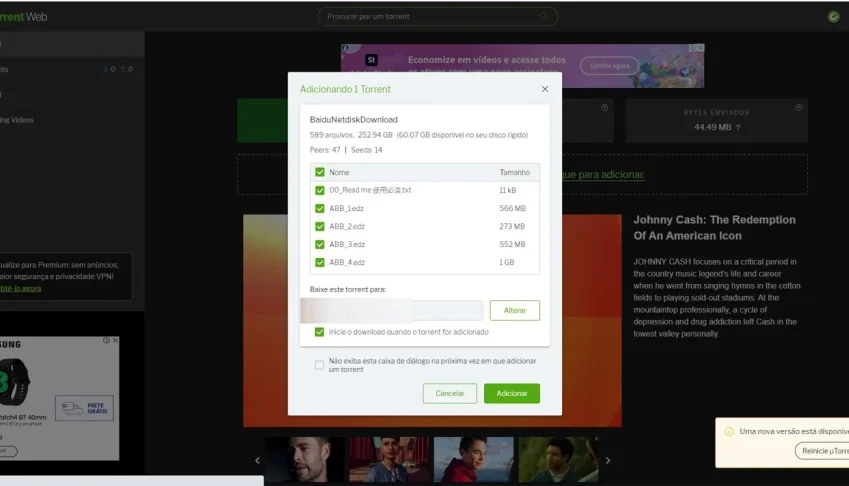Viewport: 849px width, 486px height.
Task: Select the fourth carousel thumbnail
Action: 558,459
